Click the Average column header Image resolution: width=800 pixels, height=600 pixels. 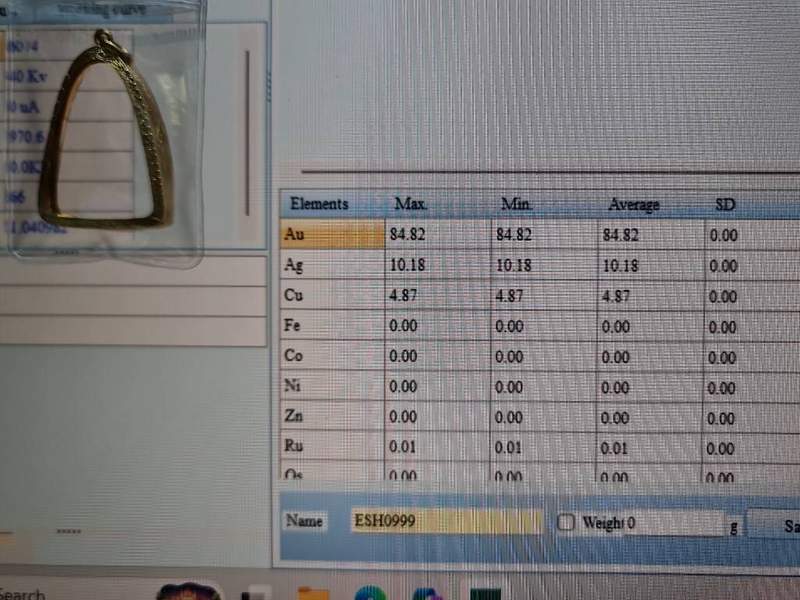click(x=634, y=204)
